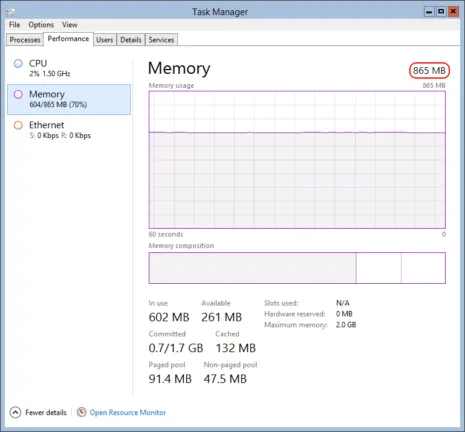Click the Memory composition bar
This screenshot has height=432, width=465.
pyautogui.click(x=297, y=268)
